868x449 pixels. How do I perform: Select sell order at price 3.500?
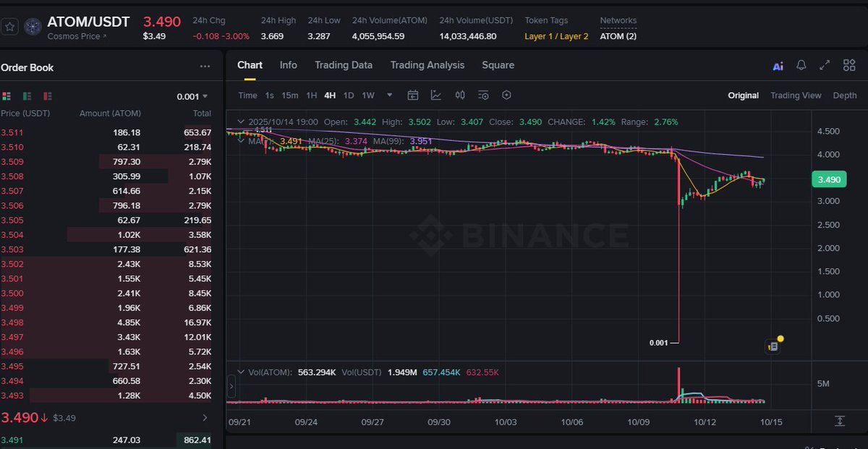pos(106,293)
